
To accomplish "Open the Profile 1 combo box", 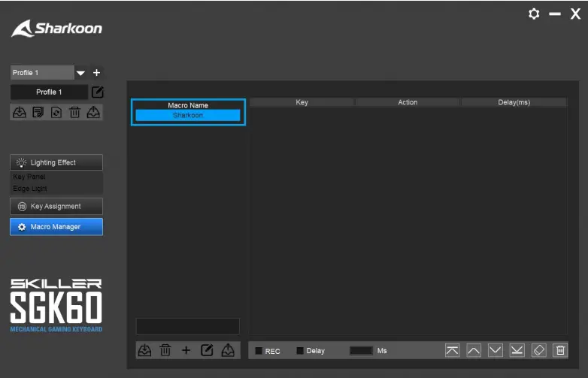I will coord(42,73).
